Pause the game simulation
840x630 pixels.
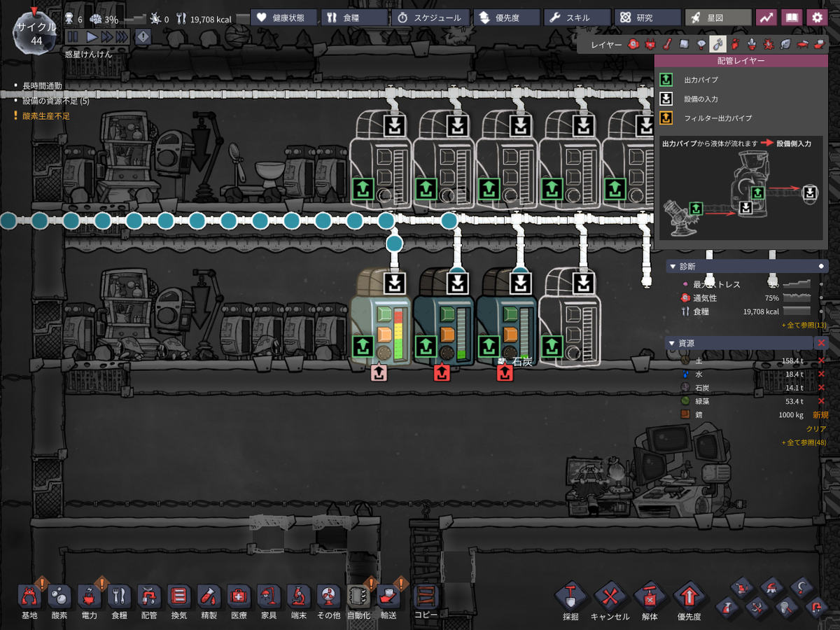(73, 36)
